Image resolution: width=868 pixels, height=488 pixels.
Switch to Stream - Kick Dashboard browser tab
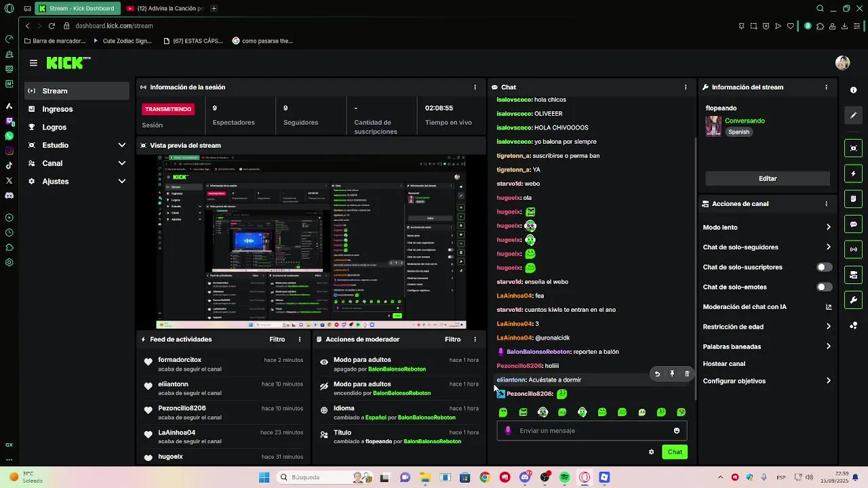[77, 9]
